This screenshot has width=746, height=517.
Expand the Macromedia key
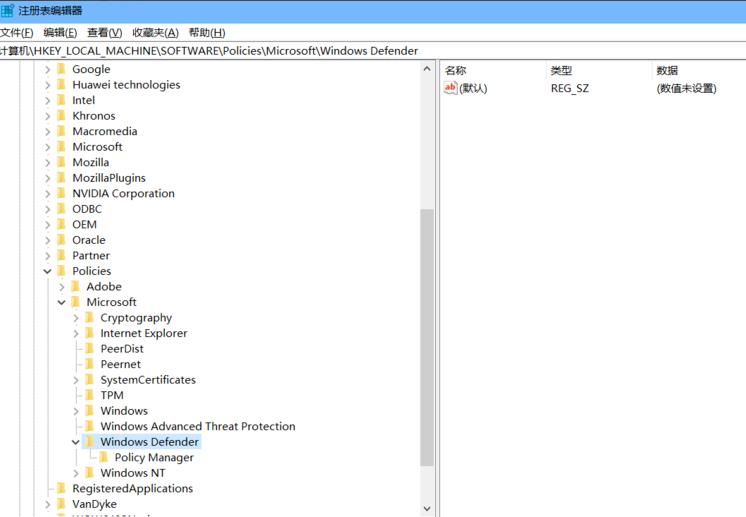(x=47, y=132)
